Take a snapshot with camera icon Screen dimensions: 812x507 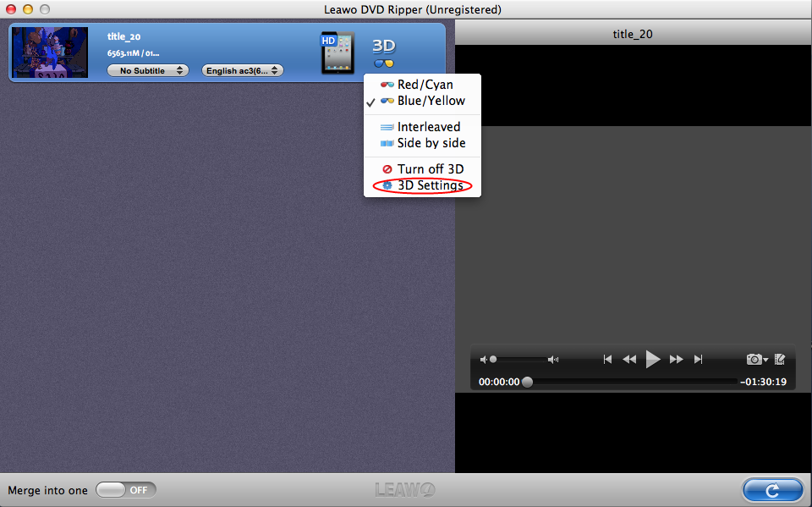pyautogui.click(x=756, y=359)
